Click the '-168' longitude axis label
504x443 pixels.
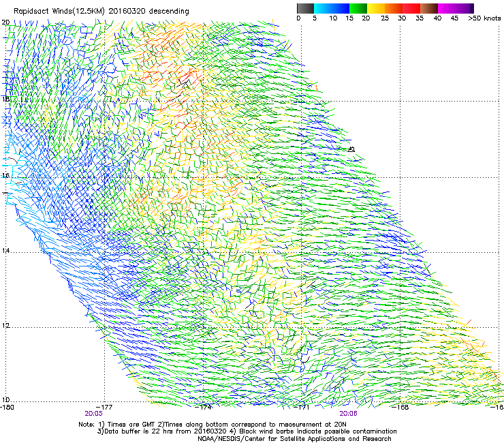point(400,408)
